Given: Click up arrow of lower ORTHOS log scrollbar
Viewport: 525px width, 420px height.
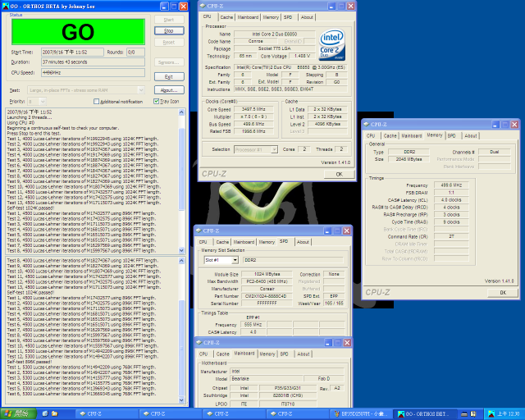Looking at the screenshot, I should (182, 261).
